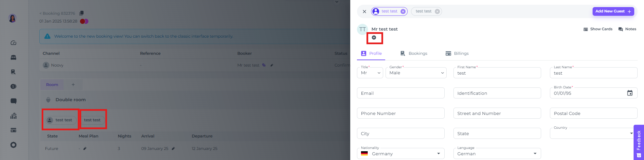Viewport: 644px width, 160px height.
Task: Select the highlighted test test guest chip
Action: (389, 11)
